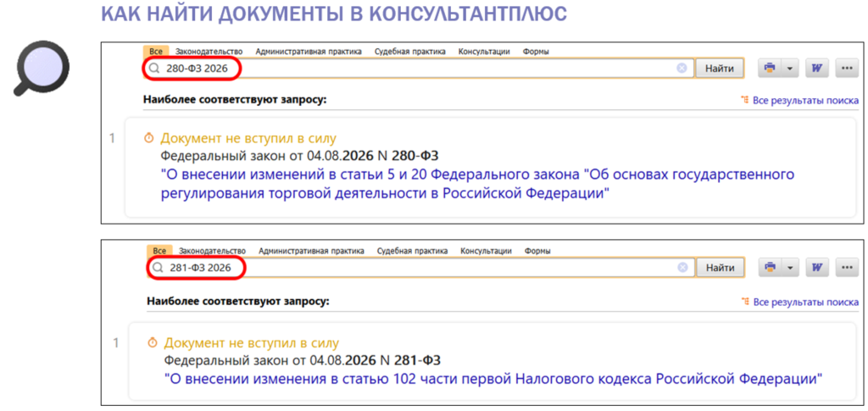Image resolution: width=868 pixels, height=411 pixels.
Task: Click the tree icon beside Все результаты поиска in the 281-ФЗ panel
Action: [x=744, y=302]
